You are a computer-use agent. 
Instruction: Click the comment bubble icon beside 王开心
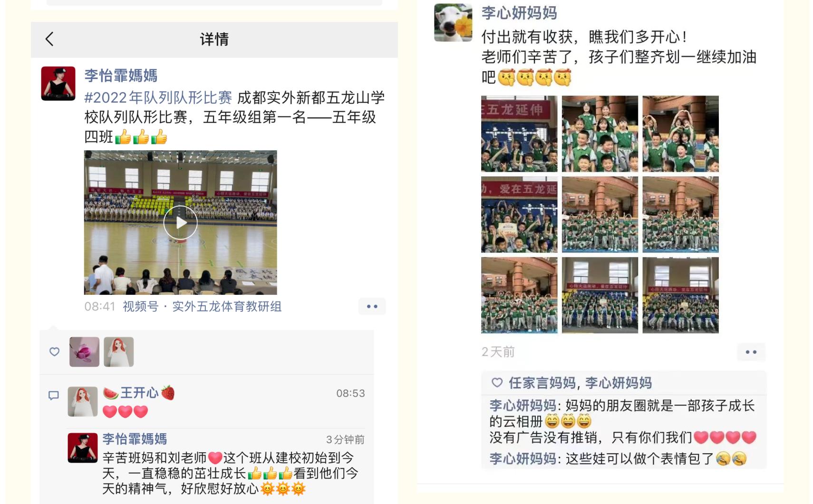tap(54, 396)
